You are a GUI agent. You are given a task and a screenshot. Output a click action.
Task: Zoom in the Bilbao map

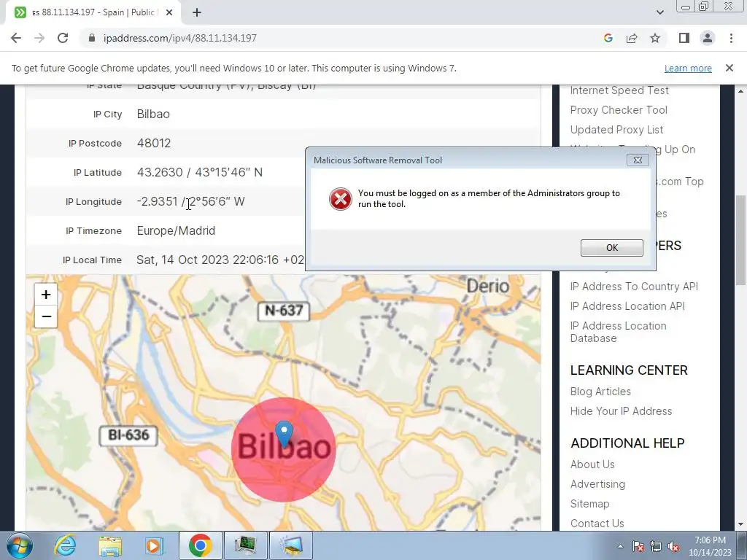pos(46,295)
